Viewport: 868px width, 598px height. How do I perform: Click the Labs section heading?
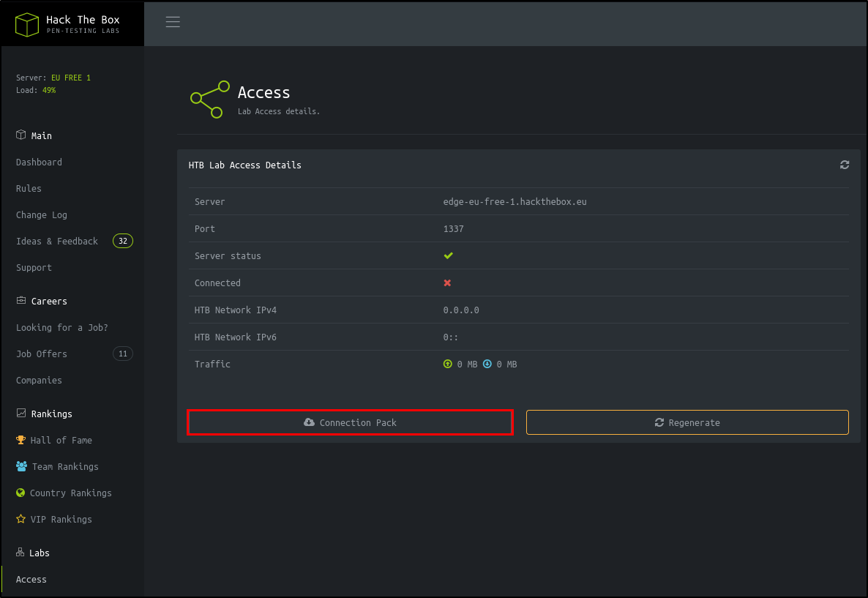click(40, 553)
